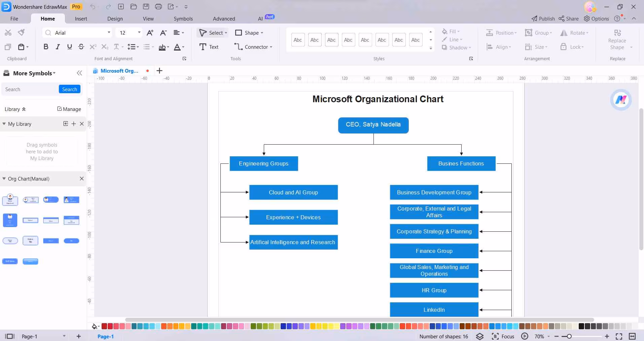This screenshot has width=644, height=341.
Task: Toggle Underline formatting
Action: pyautogui.click(x=70, y=47)
